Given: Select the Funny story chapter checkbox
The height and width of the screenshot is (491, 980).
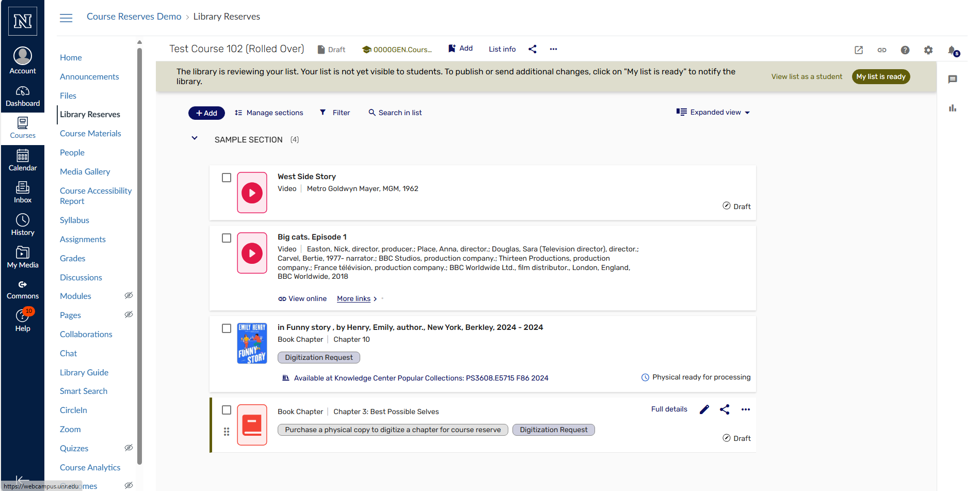Looking at the screenshot, I should pos(227,328).
